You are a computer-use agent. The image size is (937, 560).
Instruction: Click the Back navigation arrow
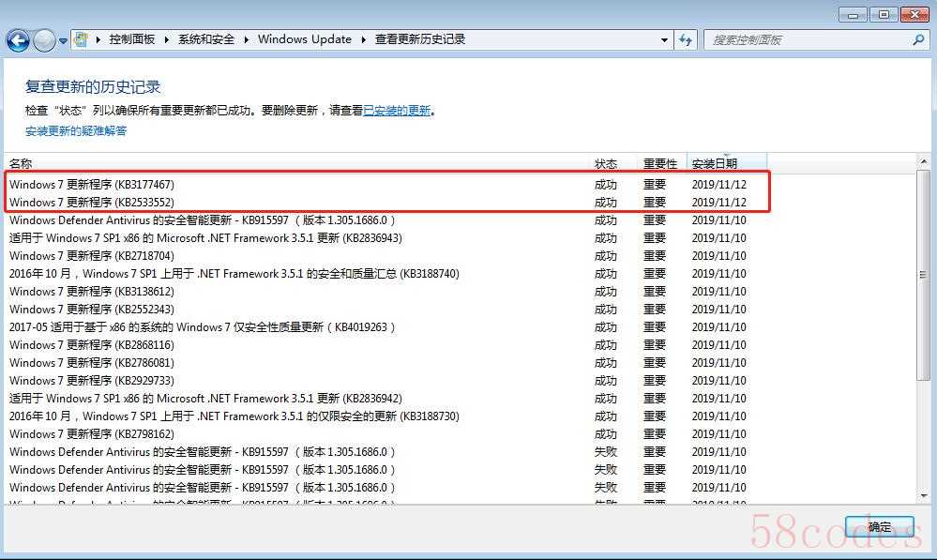18,40
